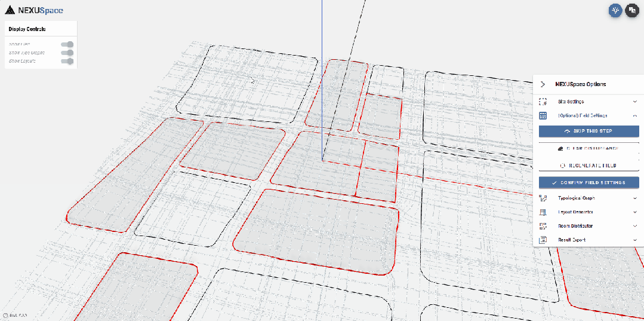
Task: Collapse the NEXUSpace Options panel arrow
Action: [543, 84]
